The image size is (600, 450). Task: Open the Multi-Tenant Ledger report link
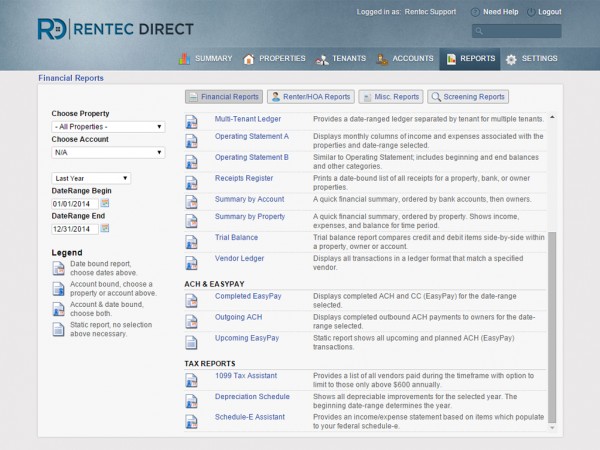click(x=248, y=119)
